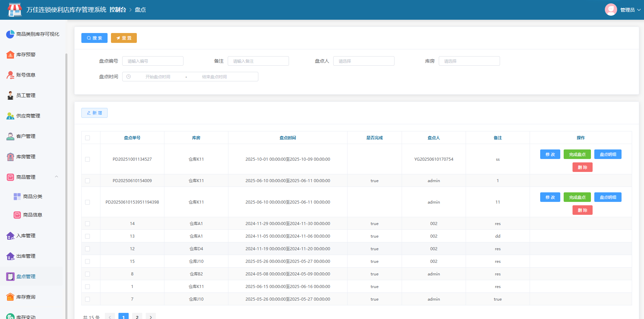Click the admin avatar image

611,10
